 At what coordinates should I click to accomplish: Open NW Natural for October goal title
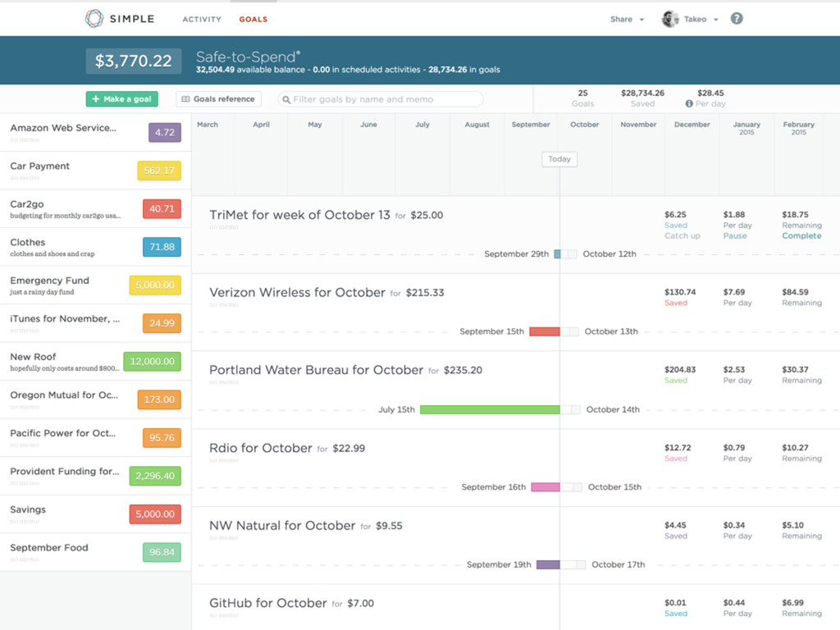[x=282, y=526]
